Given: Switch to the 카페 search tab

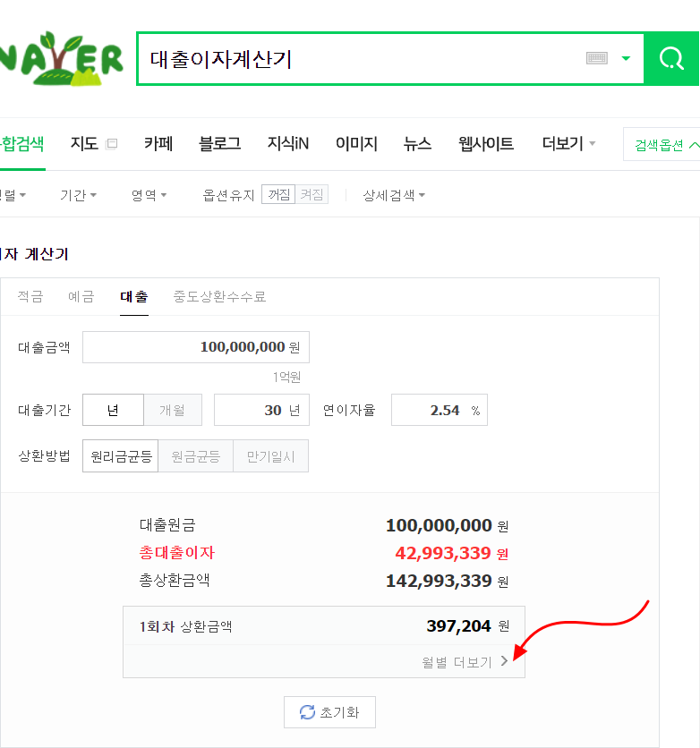Looking at the screenshot, I should 158,143.
